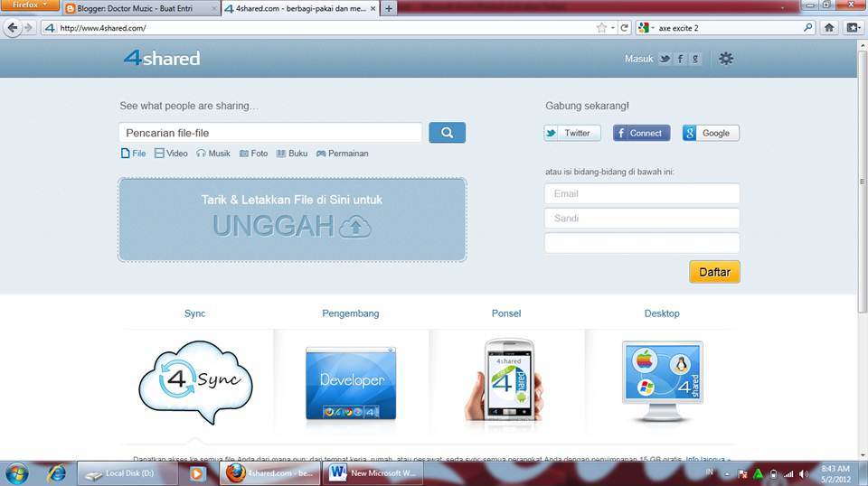Viewport: 868px width, 486px height.
Task: Show hidden tray icons arrow
Action: tap(726, 474)
